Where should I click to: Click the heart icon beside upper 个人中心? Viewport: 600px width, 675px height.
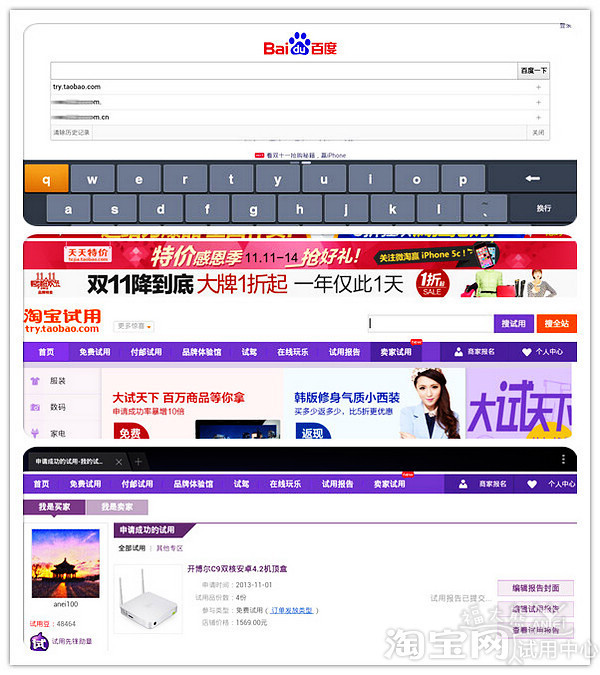click(x=527, y=352)
